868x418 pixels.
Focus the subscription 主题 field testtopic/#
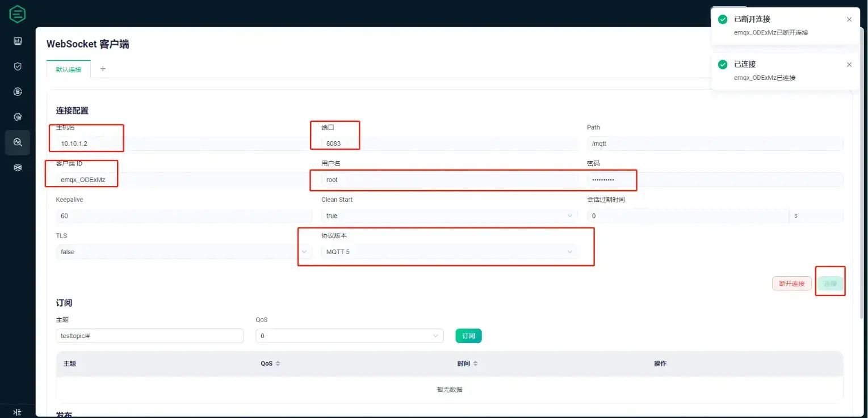coord(150,336)
